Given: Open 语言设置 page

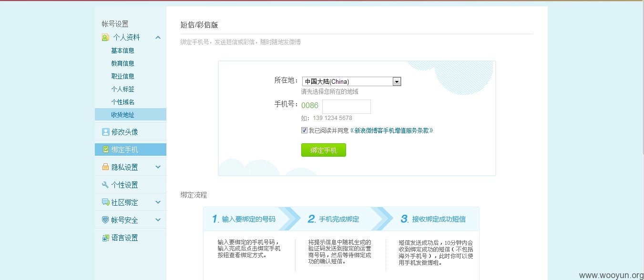Looking at the screenshot, I should tap(125, 238).
